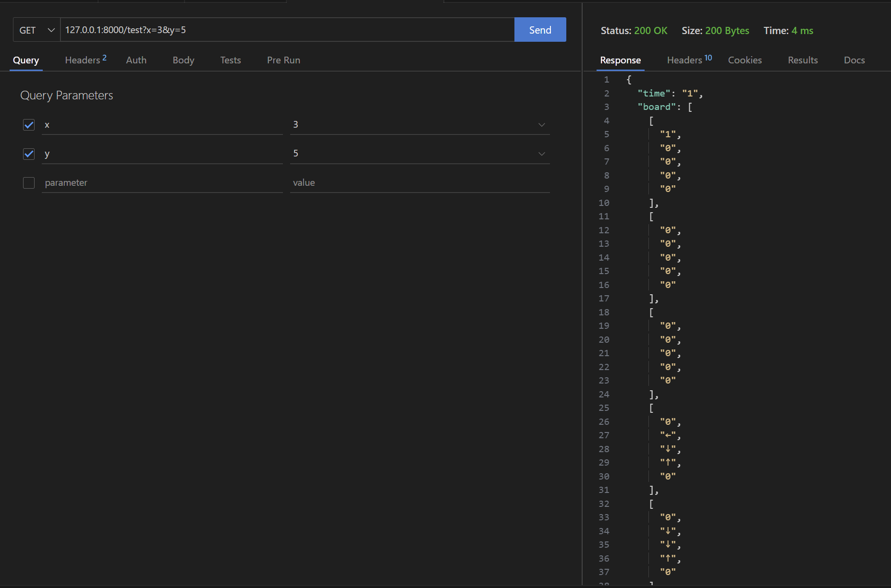Click line number 18 in the response
This screenshot has height=588, width=891.
pyautogui.click(x=604, y=312)
